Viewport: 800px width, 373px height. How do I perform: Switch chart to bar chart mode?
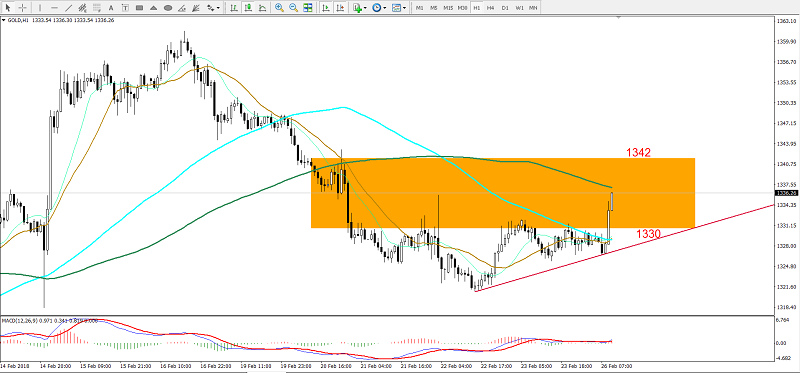click(234, 8)
